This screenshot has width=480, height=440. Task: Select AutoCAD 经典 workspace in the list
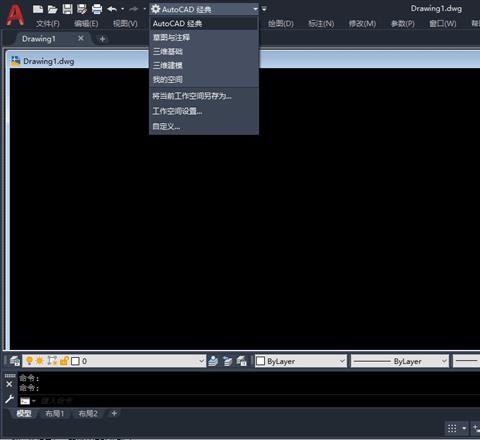[x=204, y=24]
